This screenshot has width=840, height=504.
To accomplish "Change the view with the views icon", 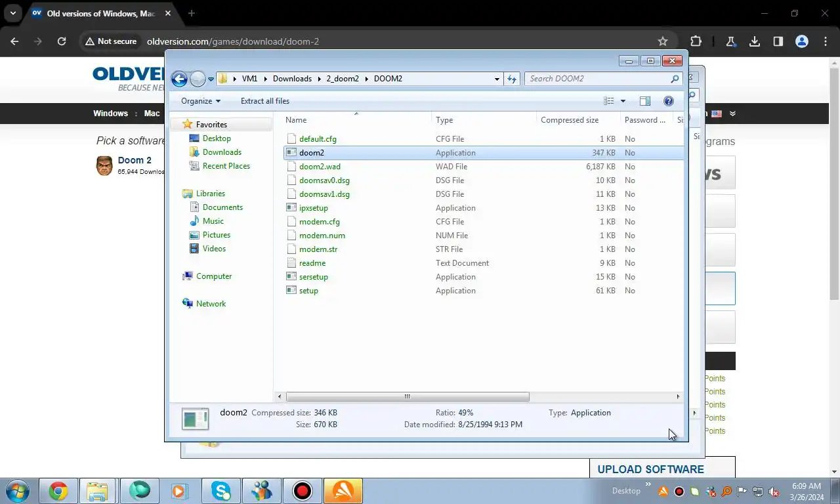I will tap(609, 101).
